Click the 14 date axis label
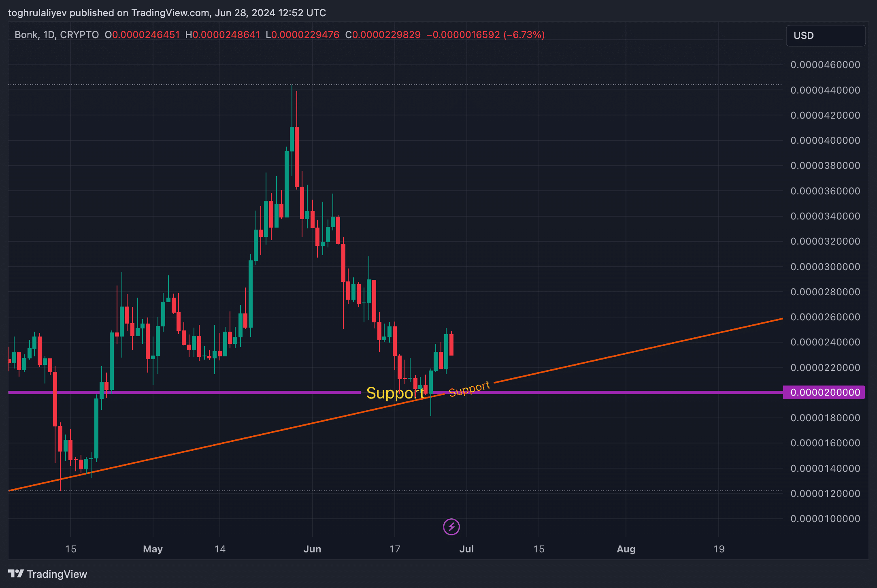Screen dimensions: 877x588 220,549
